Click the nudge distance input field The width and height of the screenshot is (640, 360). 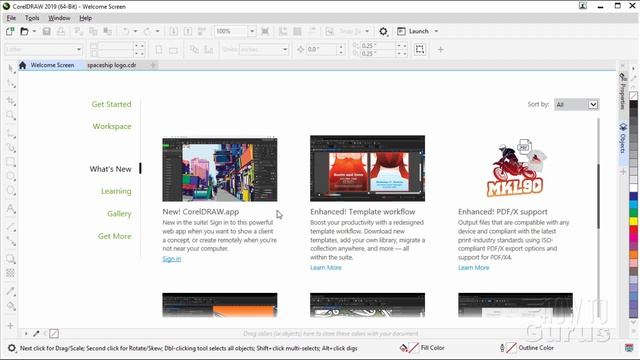point(322,49)
